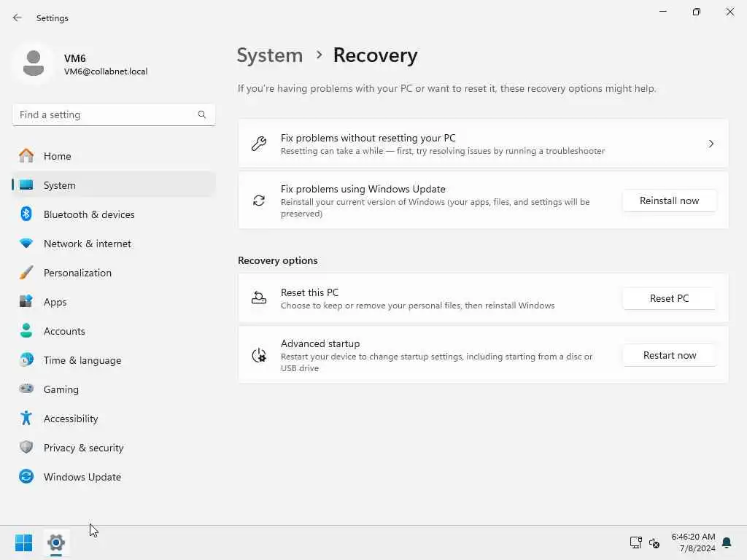Click the System monitor icon
The image size is (747, 560).
click(26, 184)
